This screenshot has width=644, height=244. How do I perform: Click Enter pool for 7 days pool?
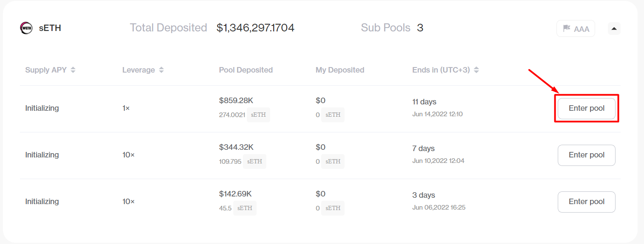coord(586,155)
